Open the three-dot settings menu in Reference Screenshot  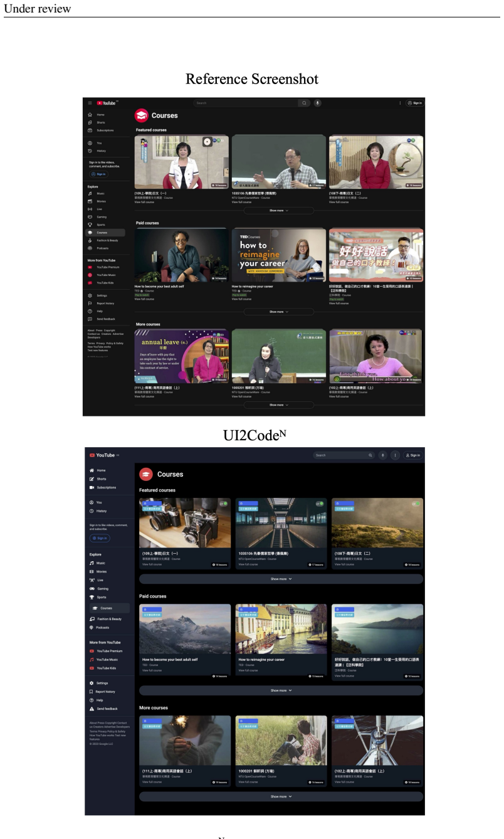[x=400, y=103]
